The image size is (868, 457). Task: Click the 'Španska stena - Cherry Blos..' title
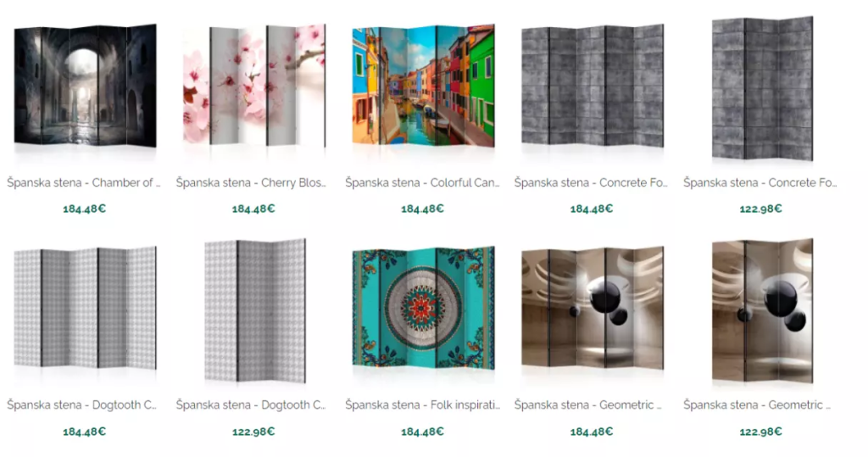(251, 183)
